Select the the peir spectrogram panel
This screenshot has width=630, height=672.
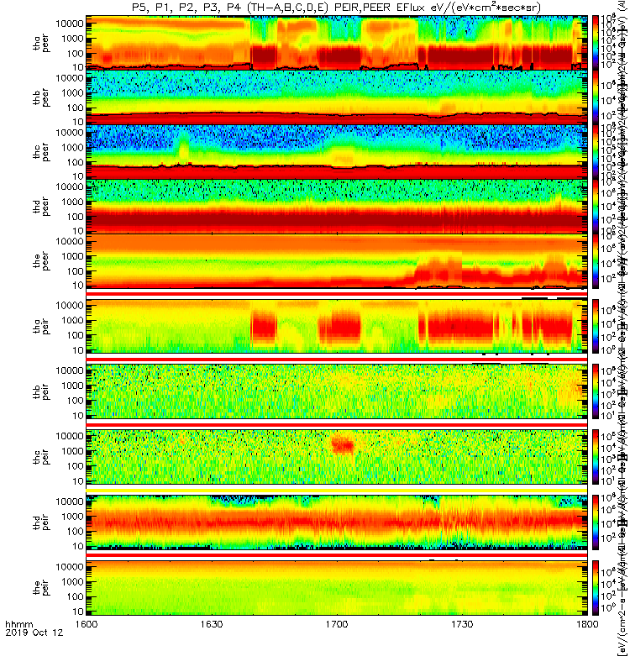pos(337,587)
